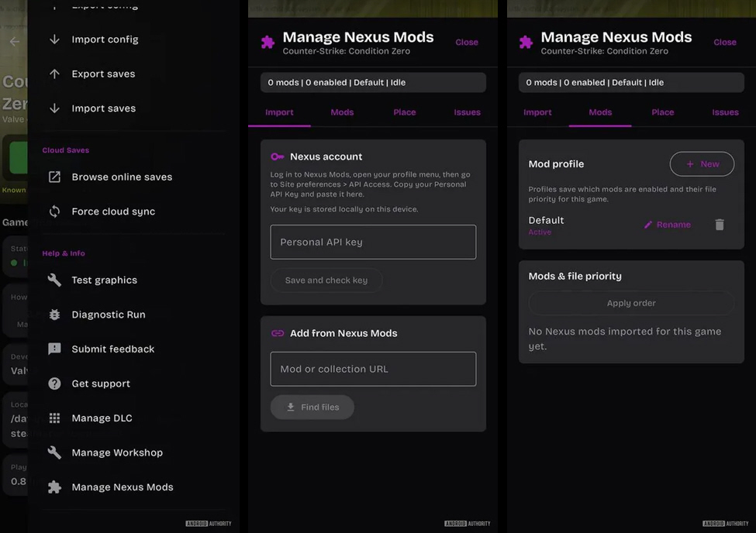Screen dimensions: 756x533
Task: Click the Export saves up-arrow icon
Action: pos(54,74)
